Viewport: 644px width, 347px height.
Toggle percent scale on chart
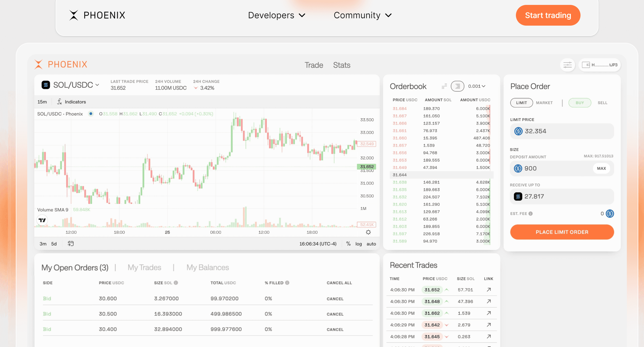click(348, 244)
